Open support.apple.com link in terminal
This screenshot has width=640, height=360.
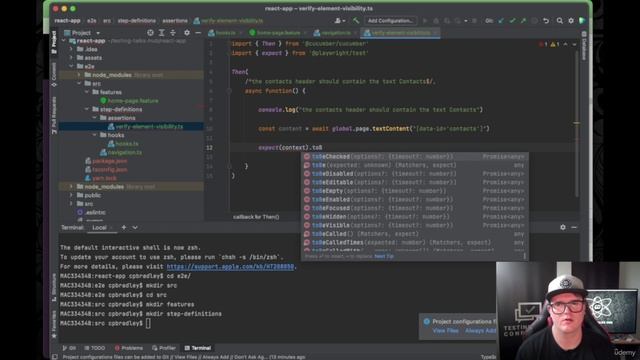point(230,267)
